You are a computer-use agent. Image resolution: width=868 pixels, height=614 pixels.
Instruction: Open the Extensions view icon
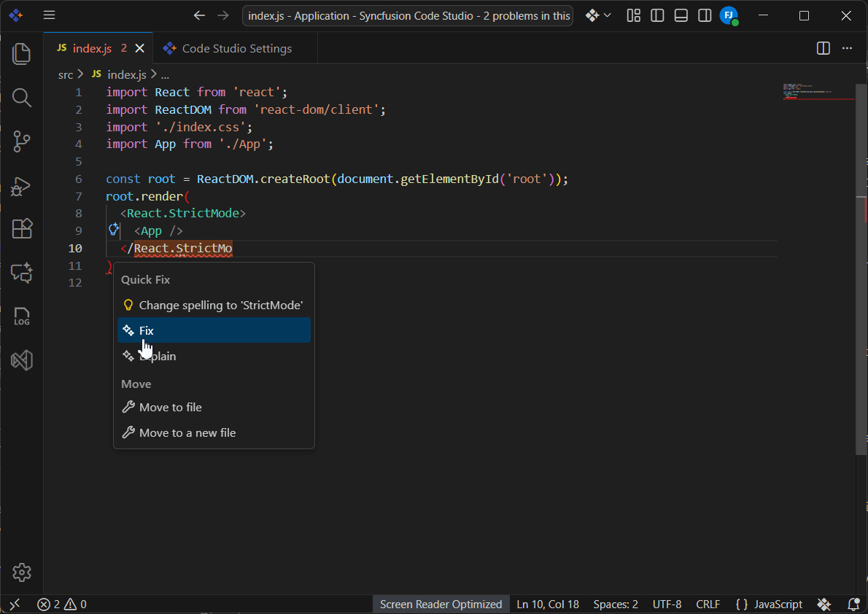pyautogui.click(x=22, y=229)
